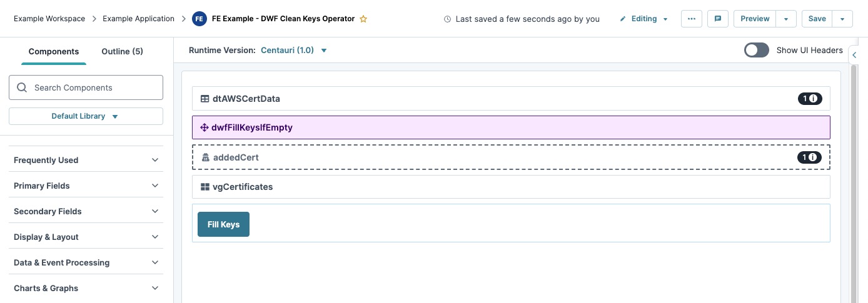Click the Last saved a few seconds ago text
868x303 pixels.
[x=528, y=19]
